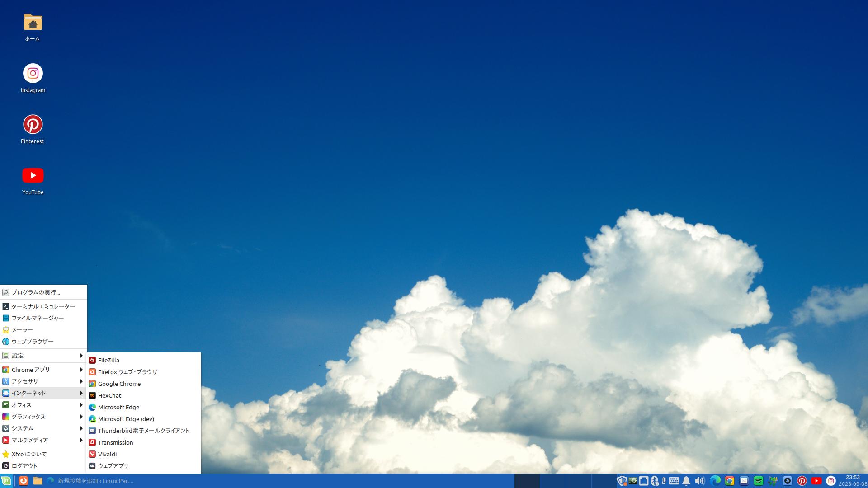Open the Instagram desktop shortcut
This screenshot has width=868, height=488.
point(33,78)
